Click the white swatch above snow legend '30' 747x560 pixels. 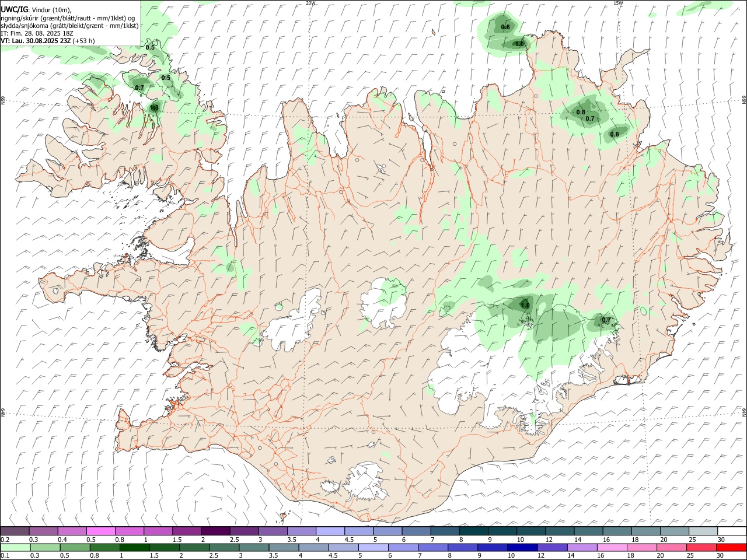[731, 531]
